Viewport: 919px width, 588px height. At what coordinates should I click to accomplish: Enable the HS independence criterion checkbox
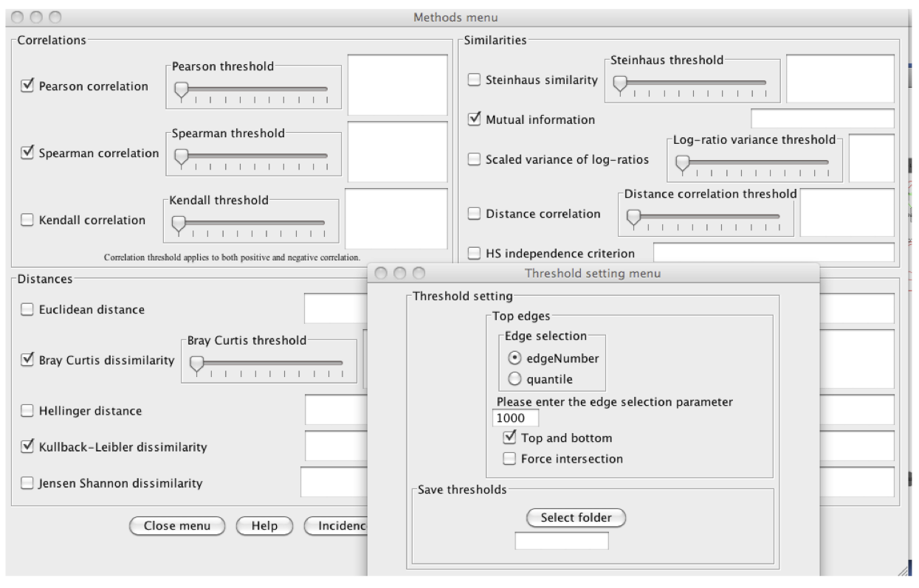(475, 253)
